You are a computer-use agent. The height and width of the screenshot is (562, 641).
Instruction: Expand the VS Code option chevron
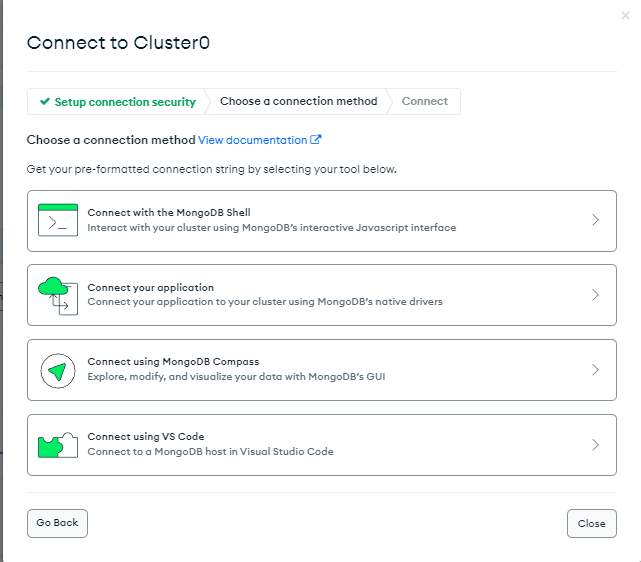596,444
